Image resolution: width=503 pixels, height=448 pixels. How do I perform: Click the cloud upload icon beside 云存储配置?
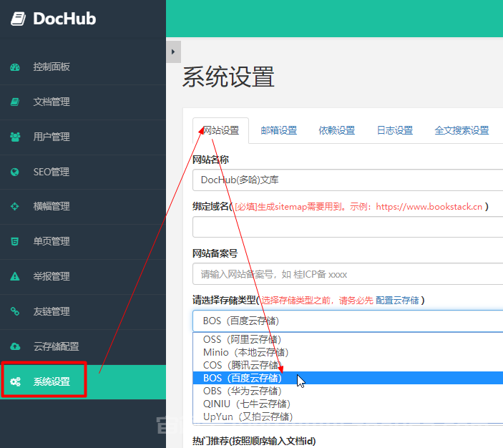tap(15, 346)
